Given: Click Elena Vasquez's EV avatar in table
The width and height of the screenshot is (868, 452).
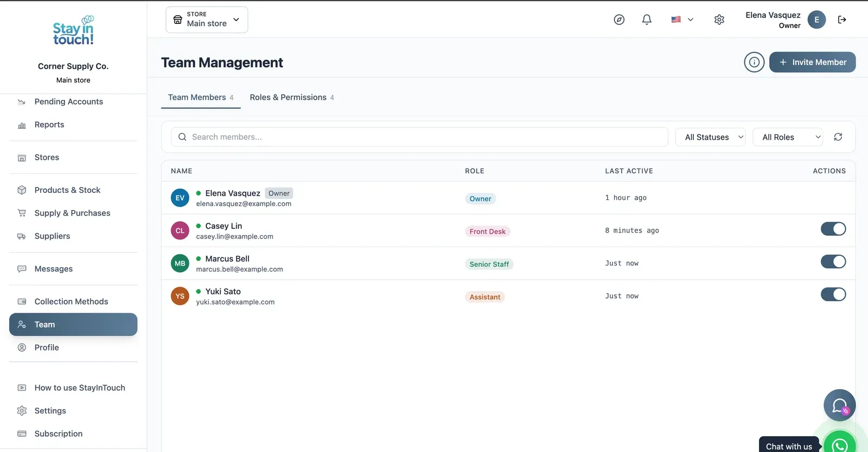Looking at the screenshot, I should point(180,198).
